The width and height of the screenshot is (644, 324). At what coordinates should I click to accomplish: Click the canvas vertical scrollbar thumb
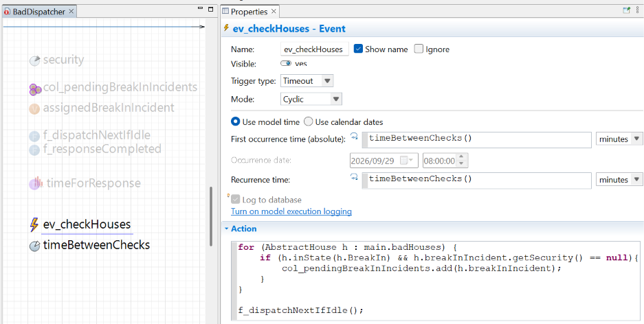211,216
